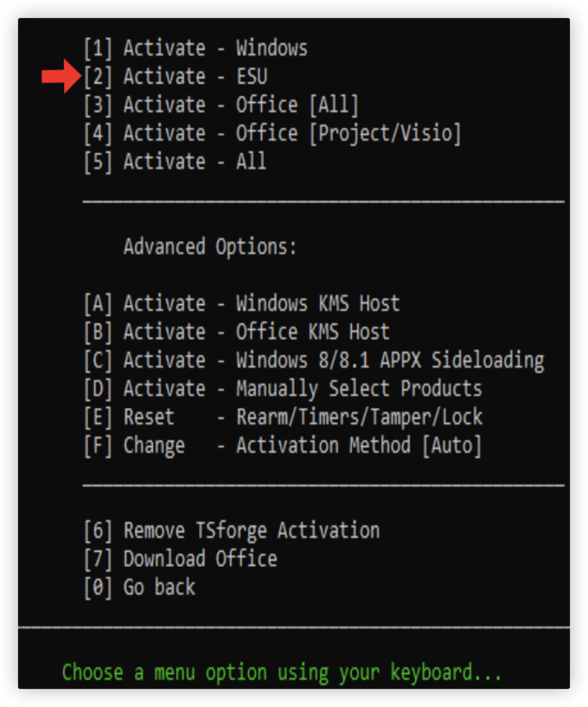Pick Manually Select Products option
Image resolution: width=588 pixels, height=707 pixels.
click(x=283, y=389)
